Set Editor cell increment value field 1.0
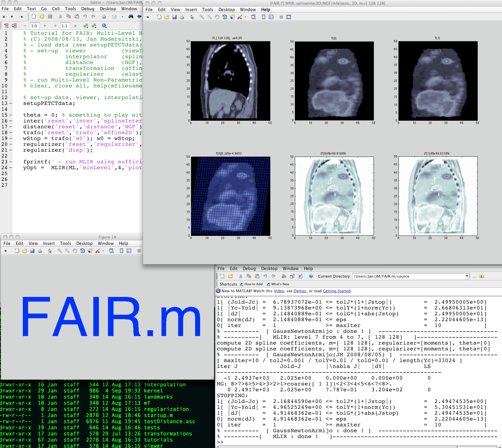 [35, 26]
